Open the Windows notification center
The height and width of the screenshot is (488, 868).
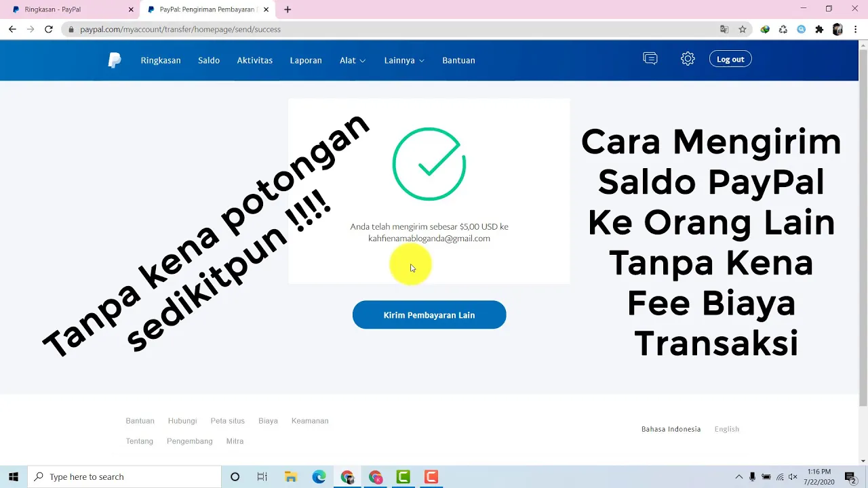pyautogui.click(x=850, y=476)
